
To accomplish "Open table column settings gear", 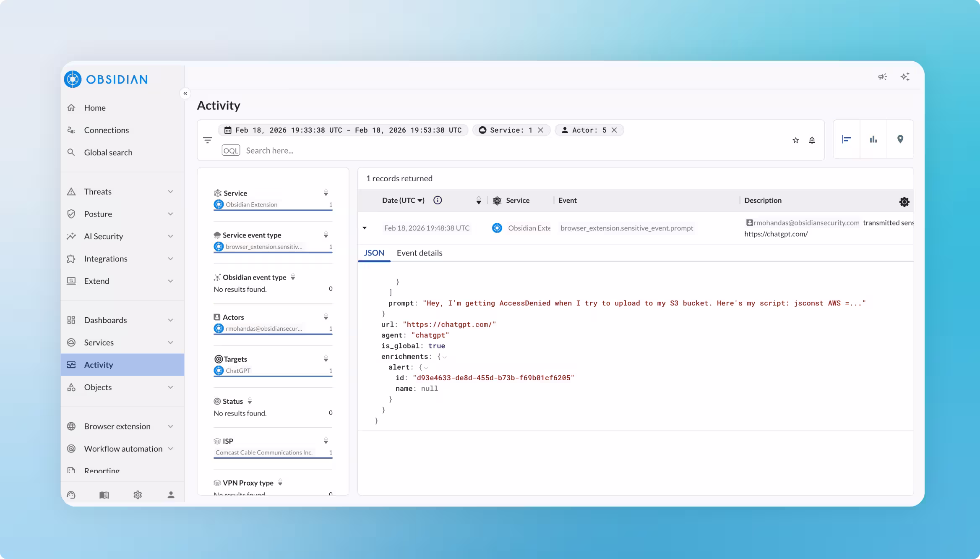I will [x=904, y=202].
